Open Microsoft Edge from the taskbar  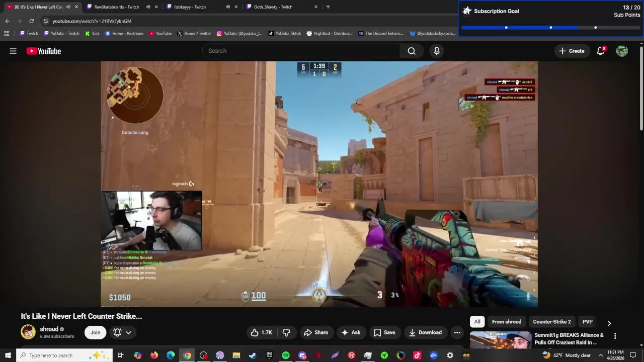(x=171, y=355)
